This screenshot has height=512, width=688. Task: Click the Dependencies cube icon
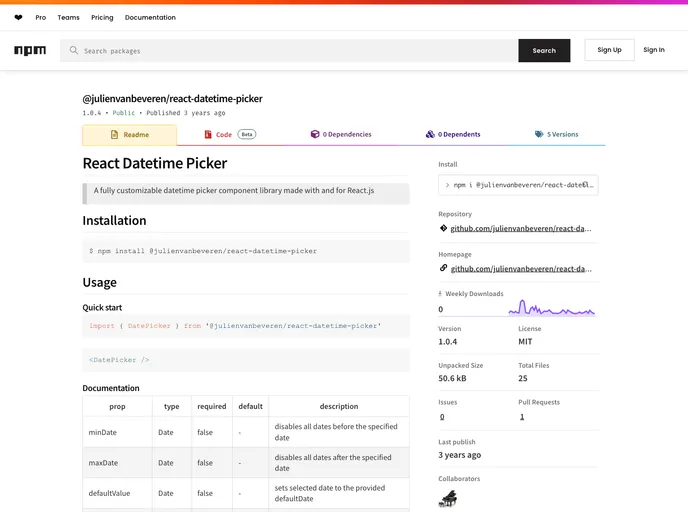point(315,134)
